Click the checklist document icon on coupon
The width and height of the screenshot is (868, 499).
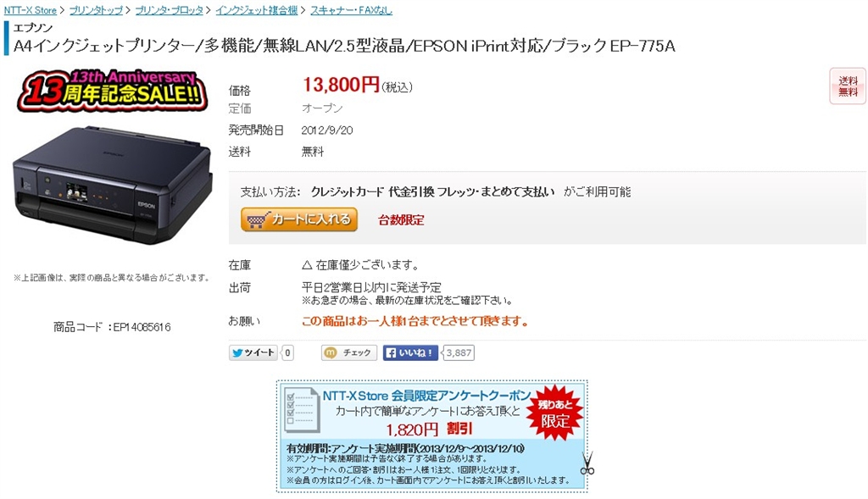[303, 410]
